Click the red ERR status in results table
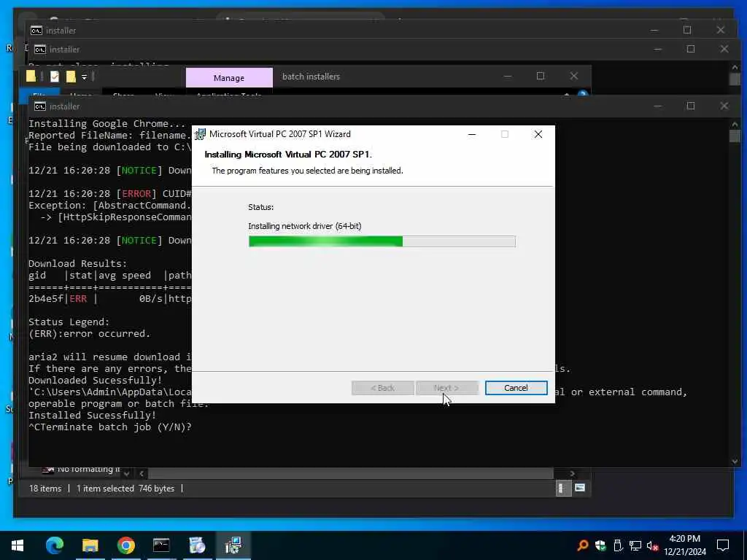Image resolution: width=747 pixels, height=560 pixels. pos(78,299)
